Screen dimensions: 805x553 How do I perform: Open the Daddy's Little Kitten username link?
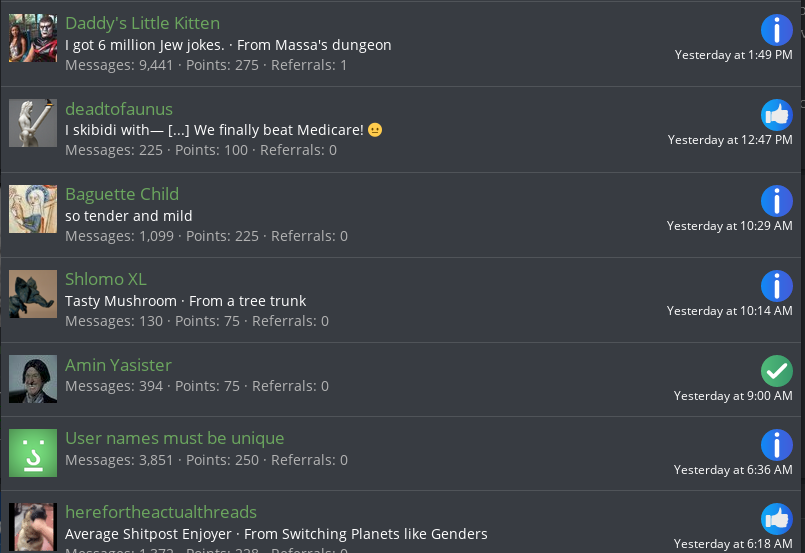point(142,23)
